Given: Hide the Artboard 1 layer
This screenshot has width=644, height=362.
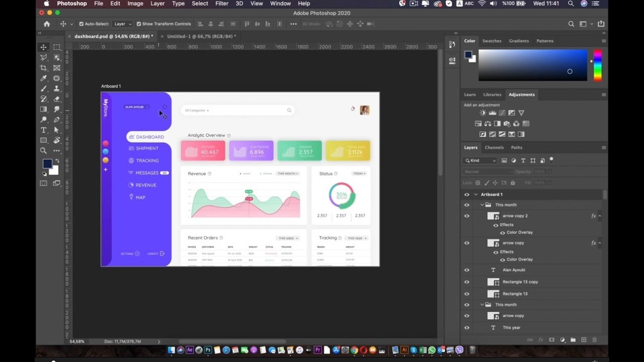Looking at the screenshot, I should (466, 195).
